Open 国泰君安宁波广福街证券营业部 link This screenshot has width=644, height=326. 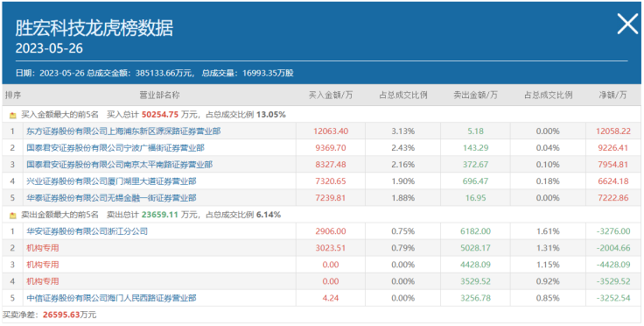click(x=115, y=148)
